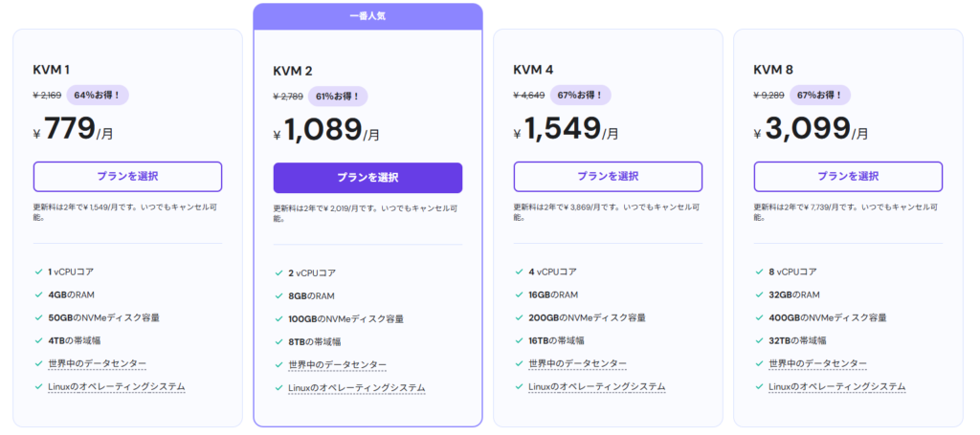The width and height of the screenshot is (980, 435).
Task: Click KVM 4 世界中のデータセンター link
Action: [577, 363]
